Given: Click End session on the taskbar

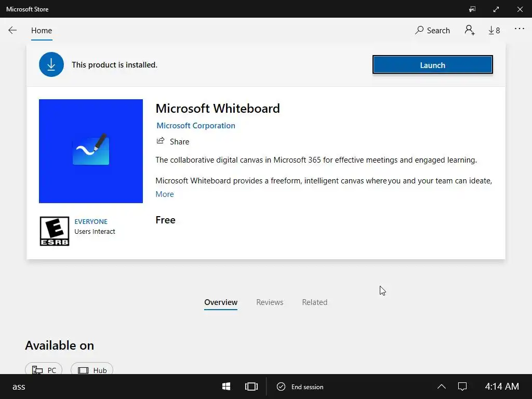Looking at the screenshot, I should coord(300,387).
